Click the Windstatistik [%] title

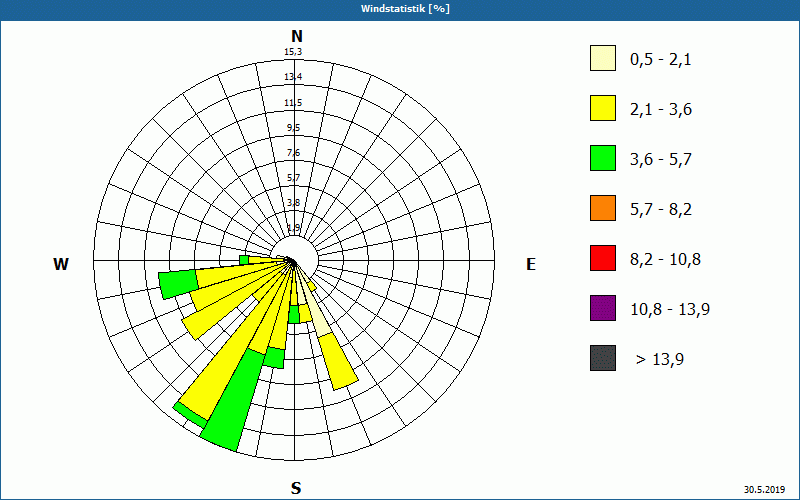point(405,9)
